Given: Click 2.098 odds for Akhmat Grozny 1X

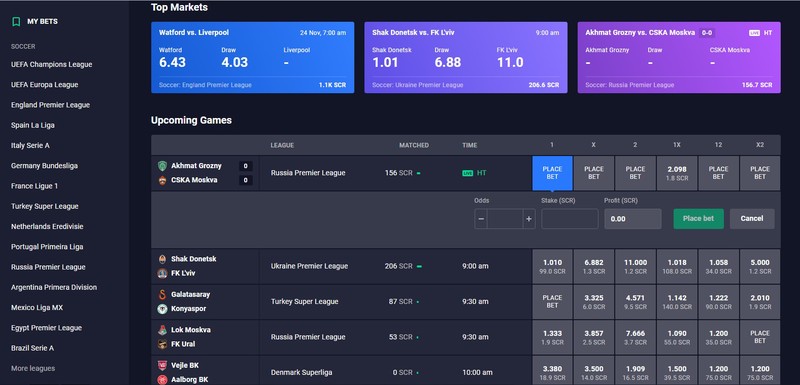Looking at the screenshot, I should (x=677, y=173).
